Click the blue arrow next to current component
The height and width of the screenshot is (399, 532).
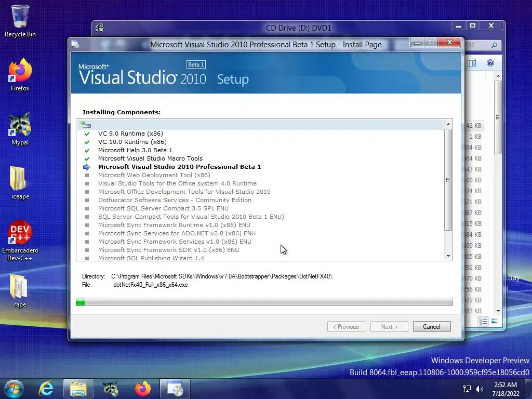pos(87,167)
